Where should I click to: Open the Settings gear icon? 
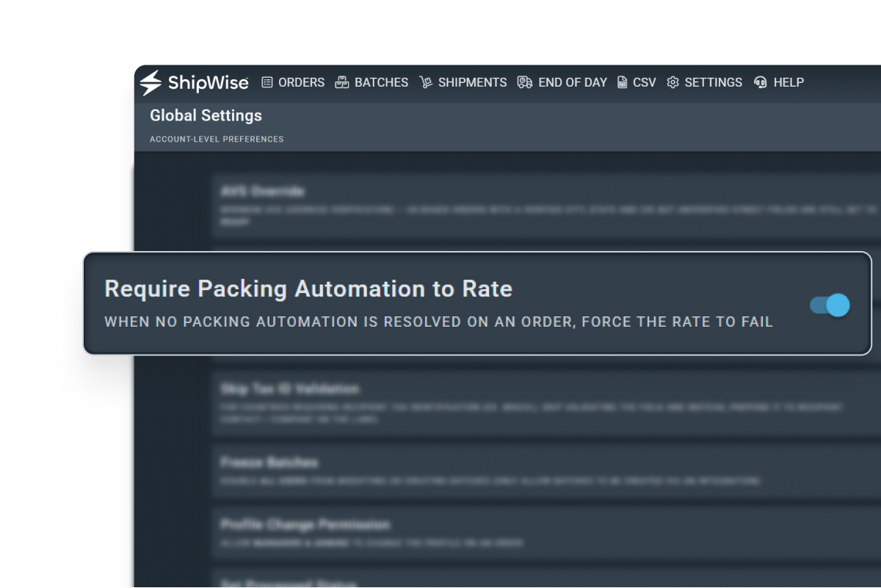tap(672, 82)
